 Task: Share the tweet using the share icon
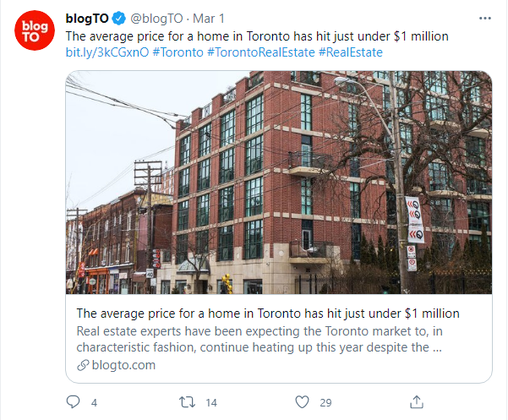(417, 402)
